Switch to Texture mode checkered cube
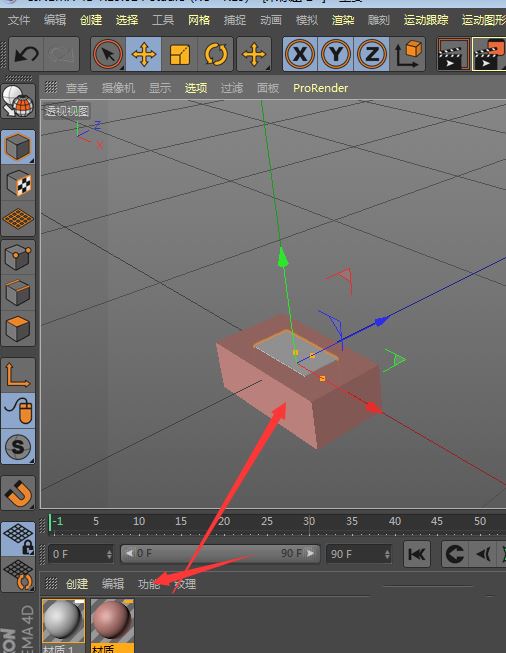The image size is (506, 653). point(18,183)
